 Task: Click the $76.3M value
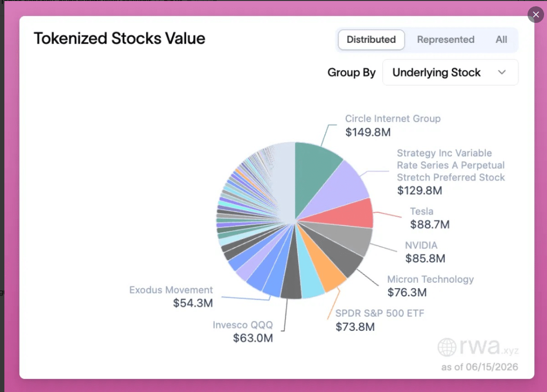(407, 292)
